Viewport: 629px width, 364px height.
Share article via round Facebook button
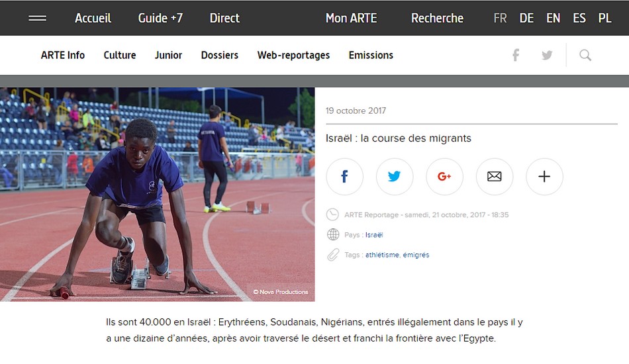pyautogui.click(x=344, y=177)
